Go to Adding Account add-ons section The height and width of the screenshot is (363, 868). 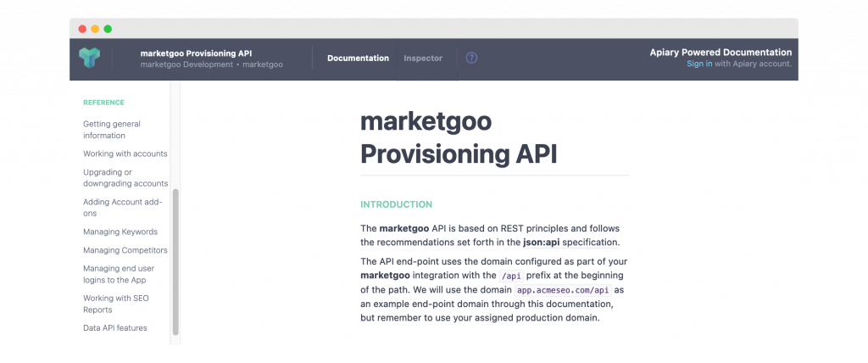[x=123, y=208]
